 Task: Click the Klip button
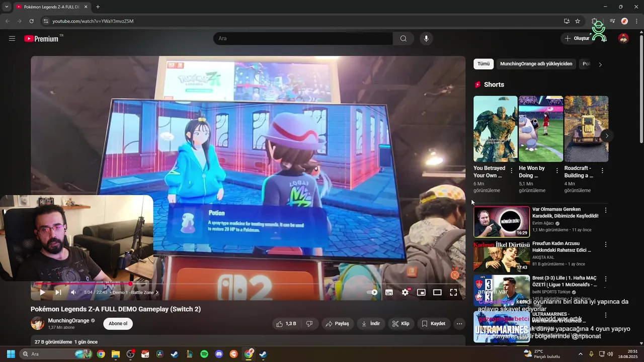click(x=401, y=324)
